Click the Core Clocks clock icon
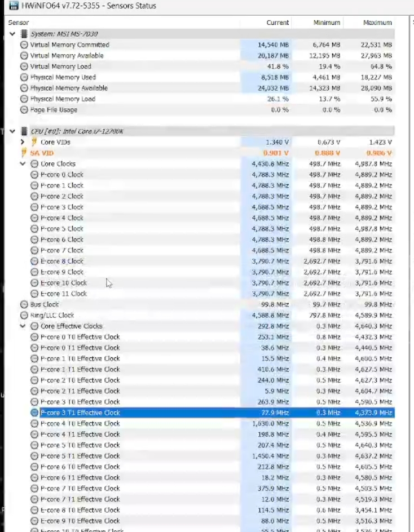Viewport: 414px width, 532px height. pos(34,164)
